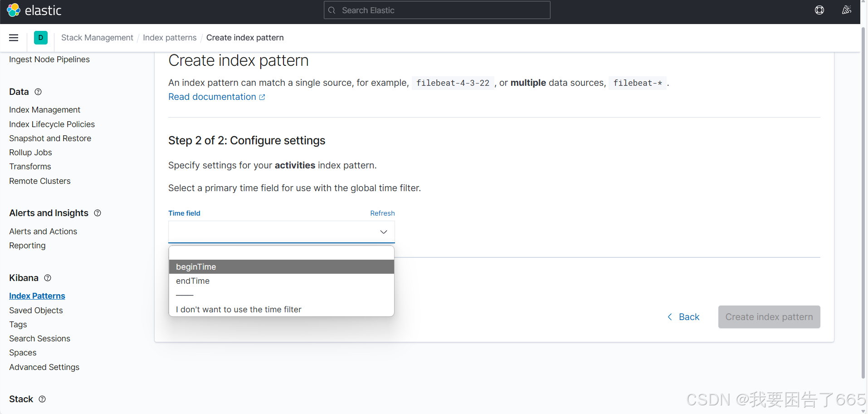Click the help icon in the top bar
The width and height of the screenshot is (868, 414).
[819, 10]
